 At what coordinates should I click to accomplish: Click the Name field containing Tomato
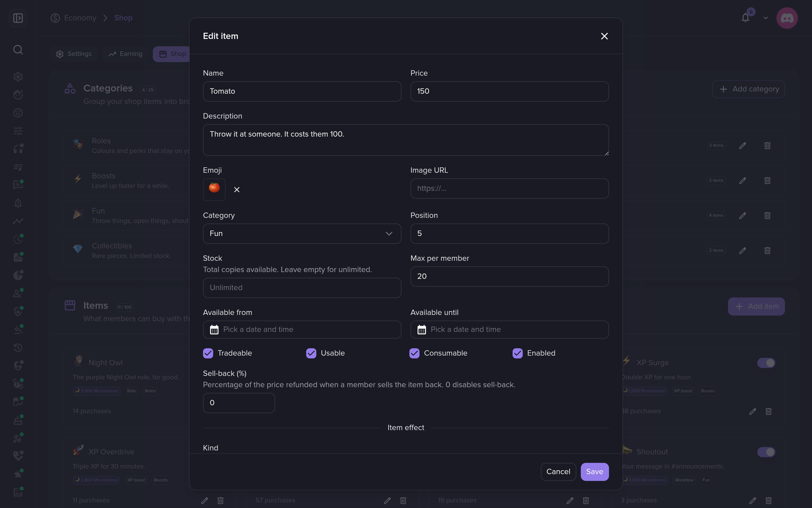point(302,91)
